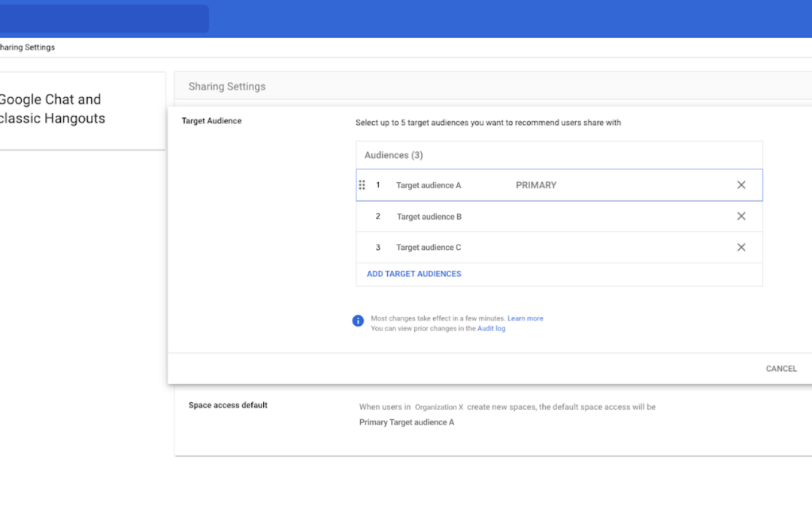Select the Target audience B row
The image size is (812, 508).
[559, 216]
